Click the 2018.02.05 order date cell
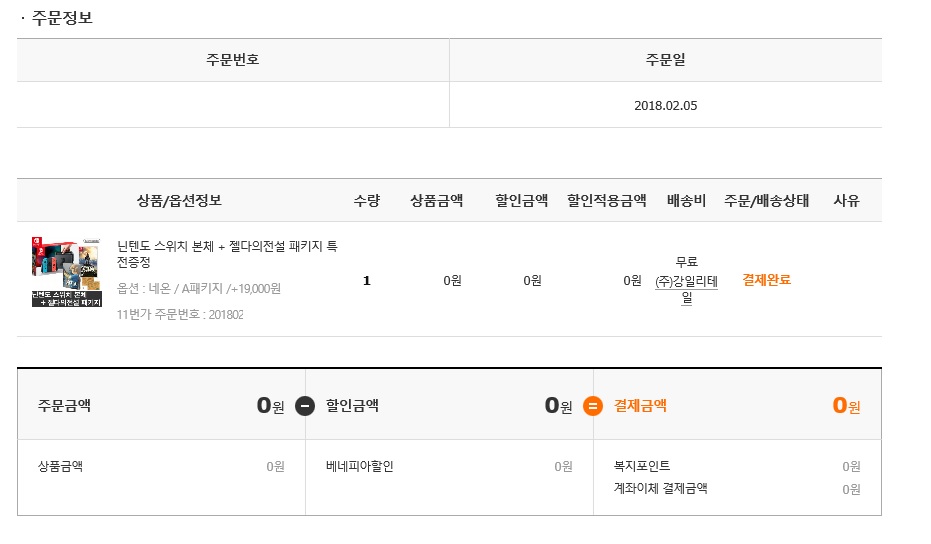This screenshot has width=931, height=544. pos(666,105)
